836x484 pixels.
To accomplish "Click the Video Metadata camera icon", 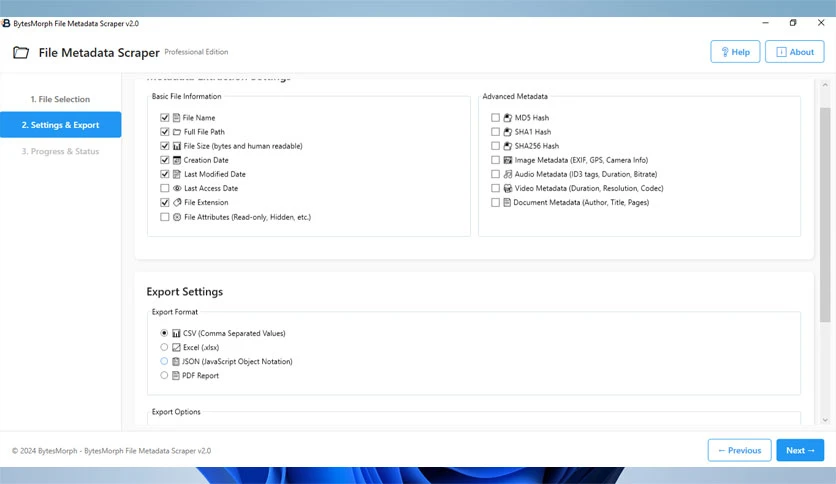I will coord(508,188).
